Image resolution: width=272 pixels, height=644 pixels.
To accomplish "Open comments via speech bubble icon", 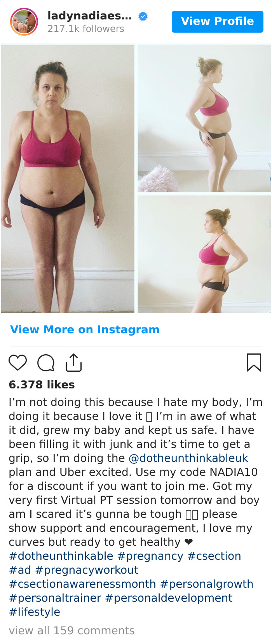I will click(x=46, y=363).
